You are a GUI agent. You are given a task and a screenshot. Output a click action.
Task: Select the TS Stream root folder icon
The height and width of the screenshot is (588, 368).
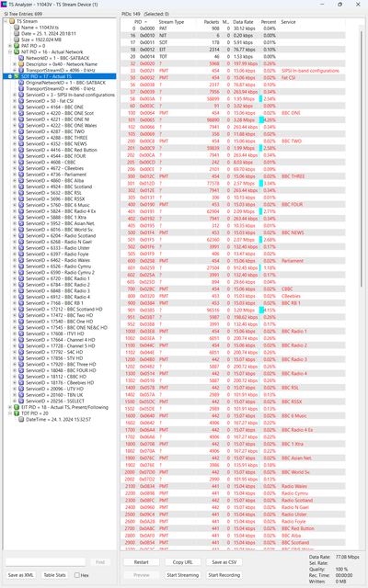[x=12, y=21]
